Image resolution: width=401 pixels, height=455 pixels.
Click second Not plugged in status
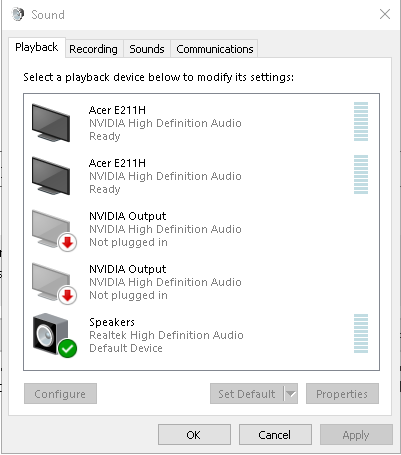tap(128, 295)
